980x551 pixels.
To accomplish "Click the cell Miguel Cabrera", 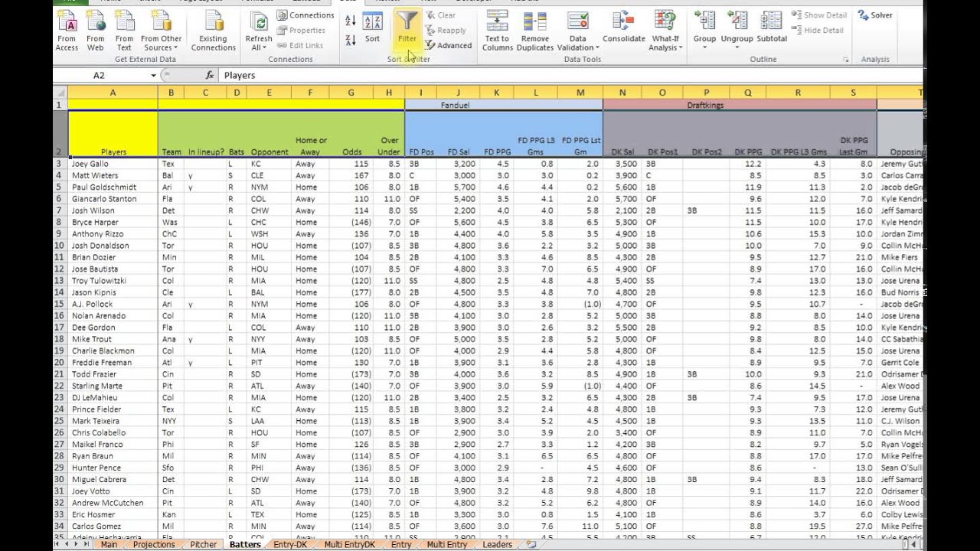I will coord(113,480).
